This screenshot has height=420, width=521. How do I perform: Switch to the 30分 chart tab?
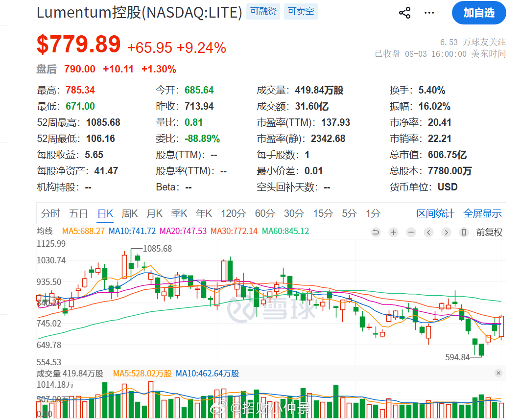pos(294,213)
